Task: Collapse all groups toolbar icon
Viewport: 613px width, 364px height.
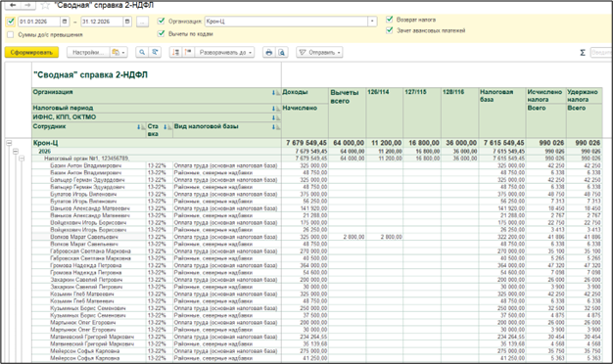Action: click(x=176, y=52)
